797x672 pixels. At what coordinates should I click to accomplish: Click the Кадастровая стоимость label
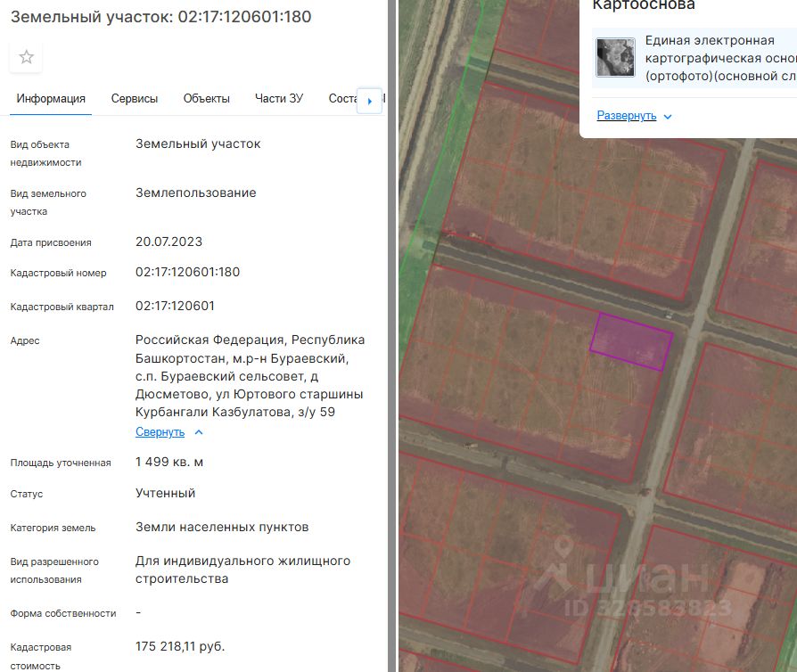click(41, 656)
